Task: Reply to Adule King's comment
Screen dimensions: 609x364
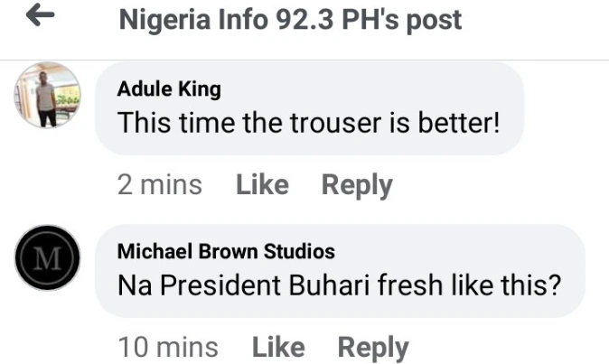Action: tap(357, 185)
